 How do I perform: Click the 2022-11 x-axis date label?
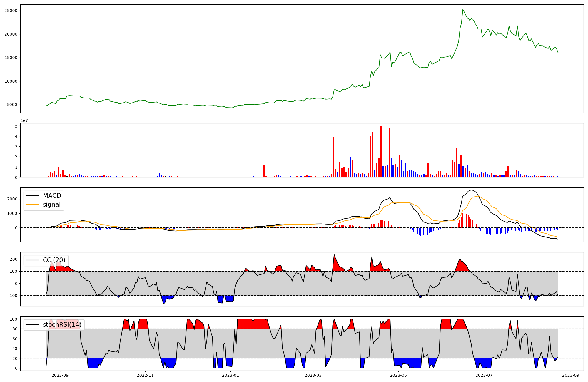pos(145,375)
